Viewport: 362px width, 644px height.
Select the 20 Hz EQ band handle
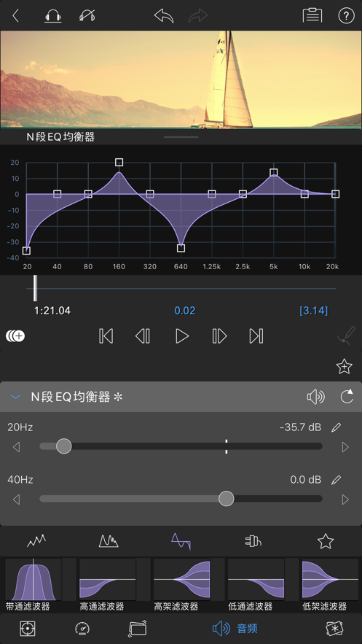coord(27,251)
